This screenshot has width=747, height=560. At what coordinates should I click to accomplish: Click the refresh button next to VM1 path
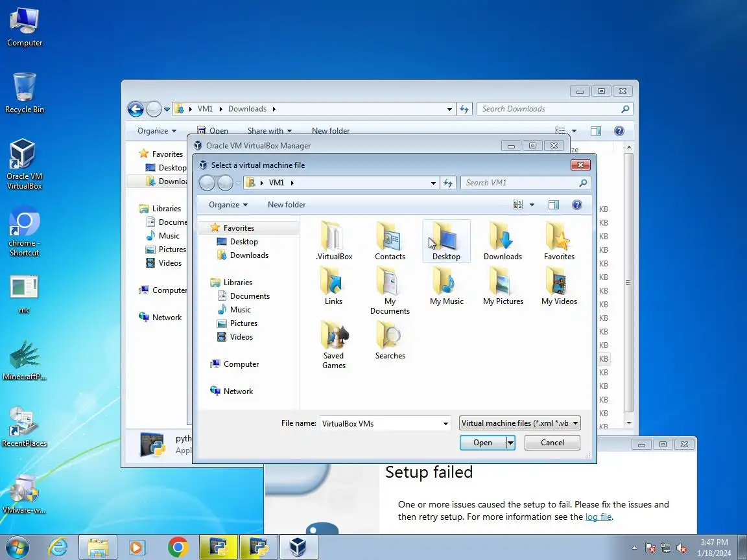click(x=448, y=183)
